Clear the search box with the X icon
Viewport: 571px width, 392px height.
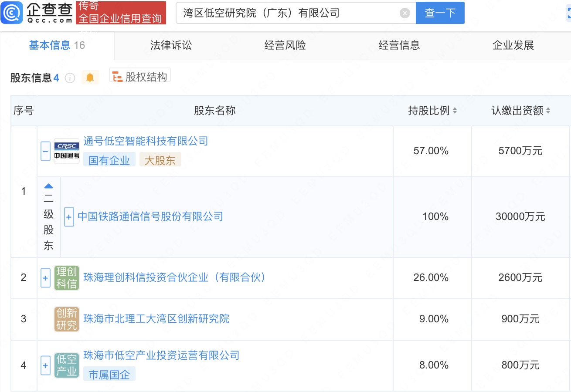tap(405, 13)
